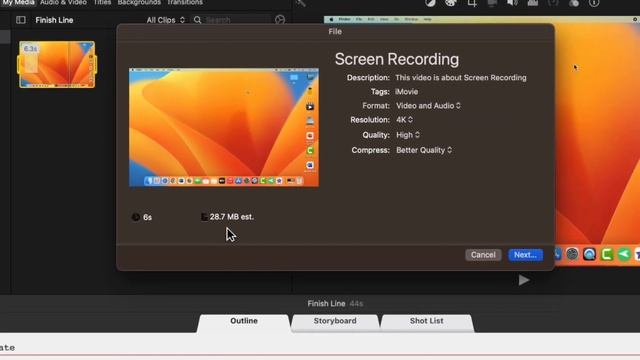The width and height of the screenshot is (640, 360).
Task: Open the Stabilization camera tool
Action: coord(492,3)
